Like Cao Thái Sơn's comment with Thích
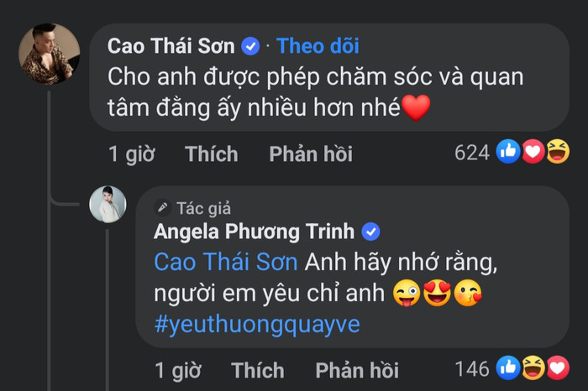This screenshot has width=588, height=391. point(211,154)
